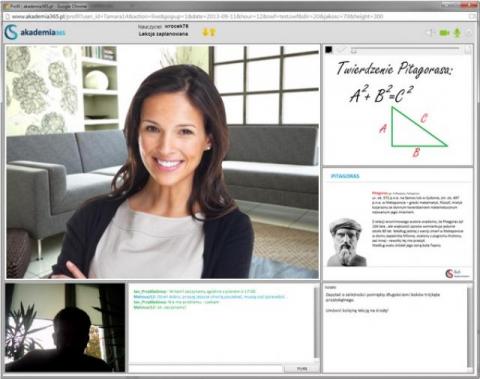480x379 pixels.
Task: Adjust the whiteboard line thickness slider
Action: coord(406,50)
